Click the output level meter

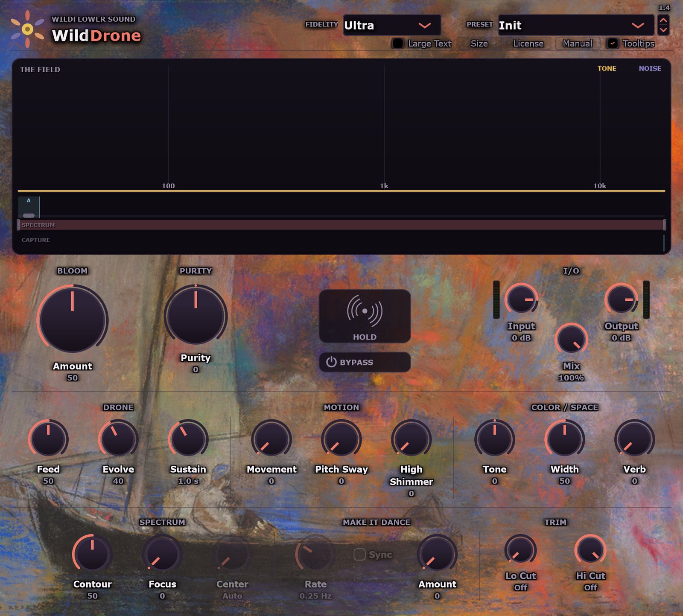tap(646, 299)
